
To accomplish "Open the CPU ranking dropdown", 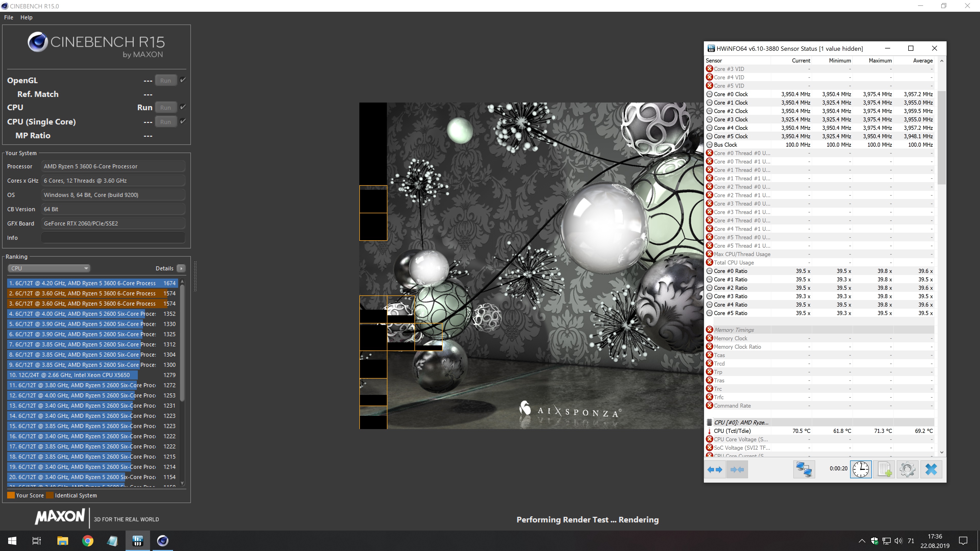I will pos(49,268).
